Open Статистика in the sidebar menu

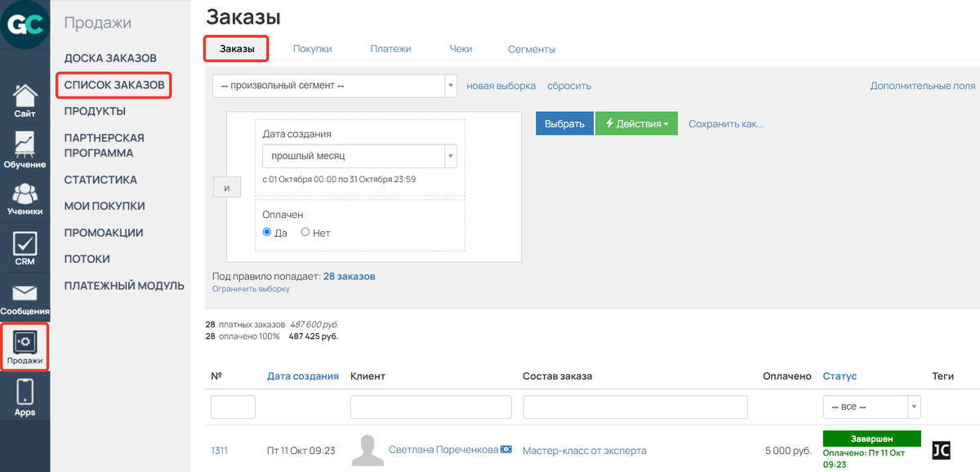coord(101,180)
